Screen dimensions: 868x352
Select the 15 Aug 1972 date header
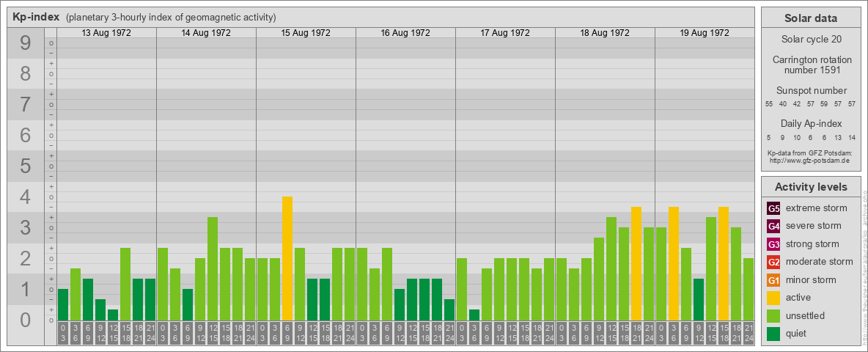pyautogui.click(x=306, y=33)
